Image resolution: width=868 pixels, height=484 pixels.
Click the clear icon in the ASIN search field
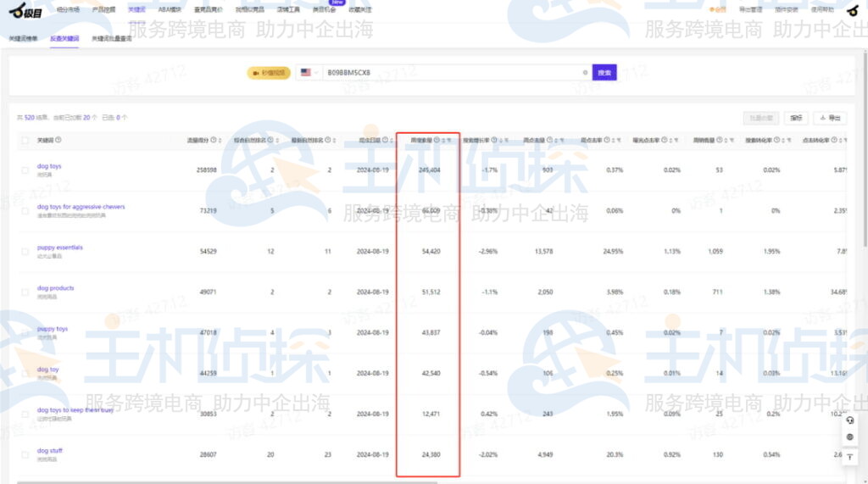click(585, 73)
